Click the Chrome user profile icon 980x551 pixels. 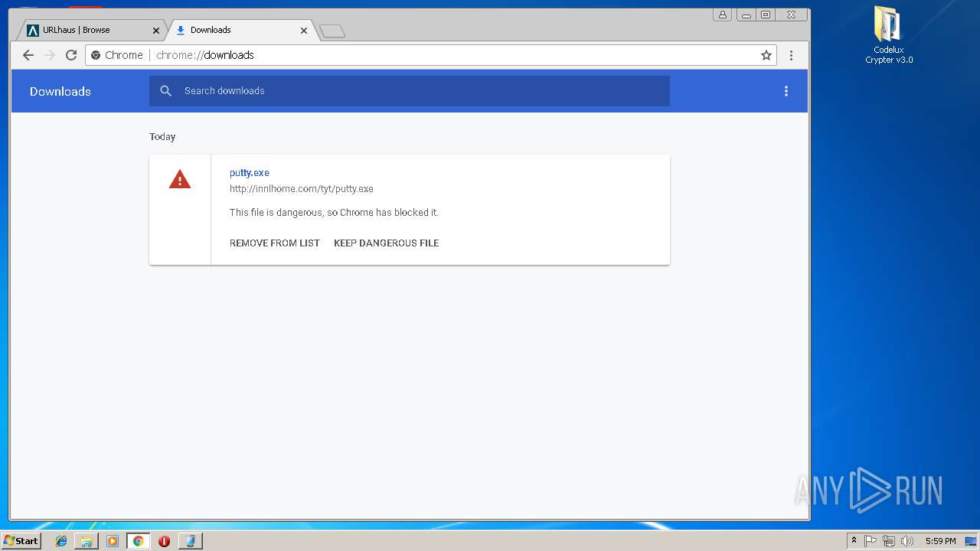(722, 15)
